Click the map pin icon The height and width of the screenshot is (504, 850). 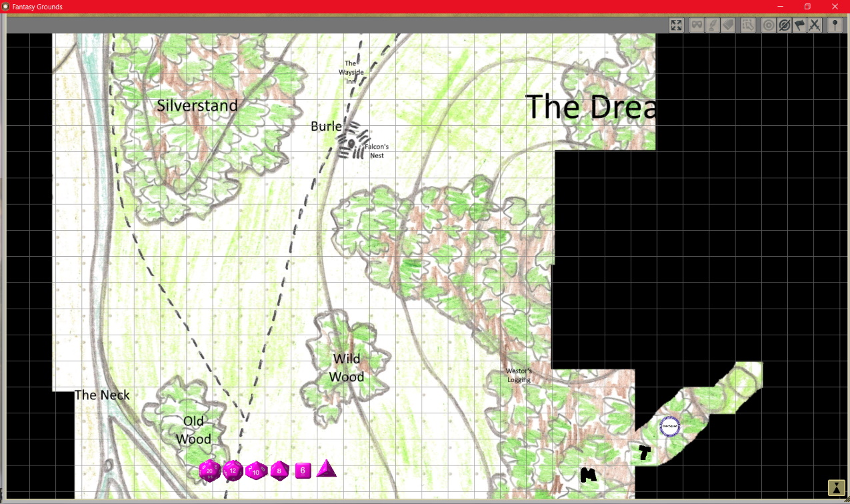pos(835,25)
